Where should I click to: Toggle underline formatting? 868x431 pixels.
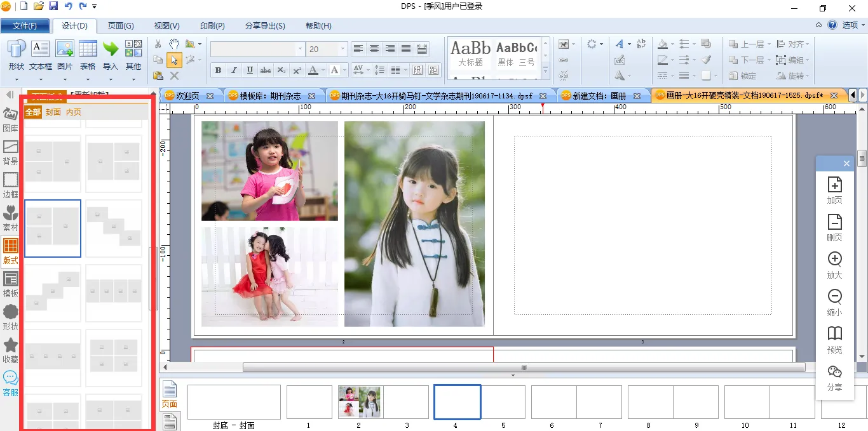click(250, 70)
